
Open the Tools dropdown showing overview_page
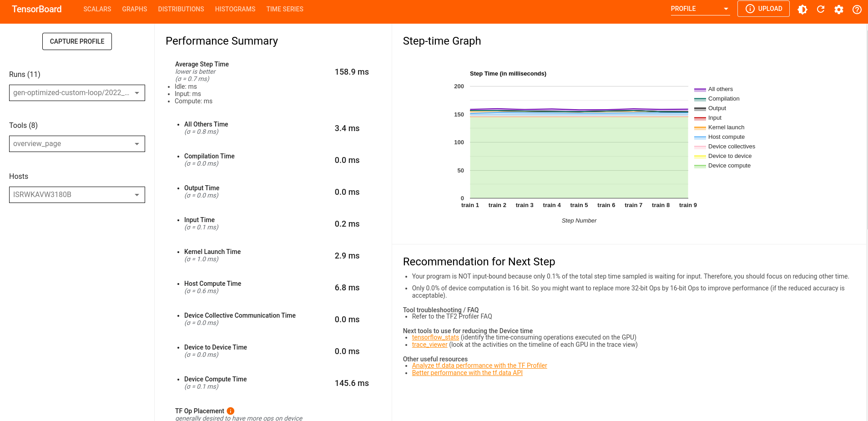pos(77,144)
